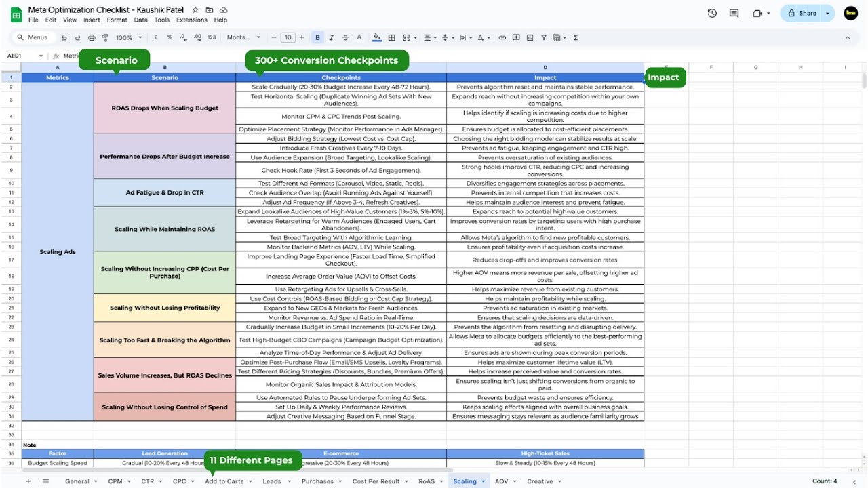Image resolution: width=868 pixels, height=488 pixels.
Task: Open version history clock icon
Action: tap(712, 14)
